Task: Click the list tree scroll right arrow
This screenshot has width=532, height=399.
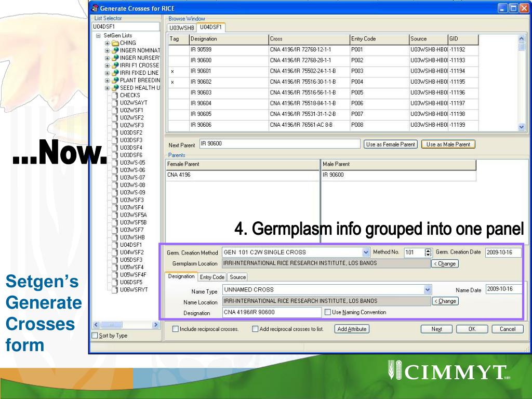Action: (x=156, y=325)
